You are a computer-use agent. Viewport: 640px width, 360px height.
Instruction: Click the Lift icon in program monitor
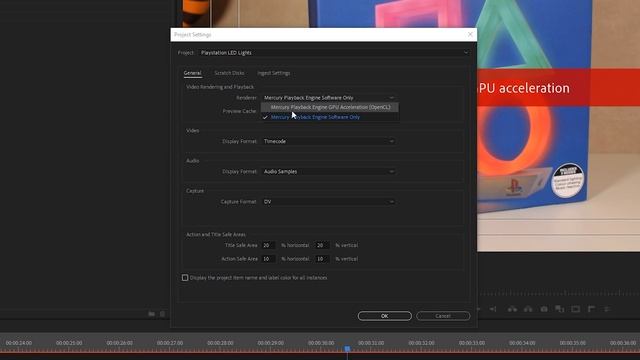tap(512, 309)
